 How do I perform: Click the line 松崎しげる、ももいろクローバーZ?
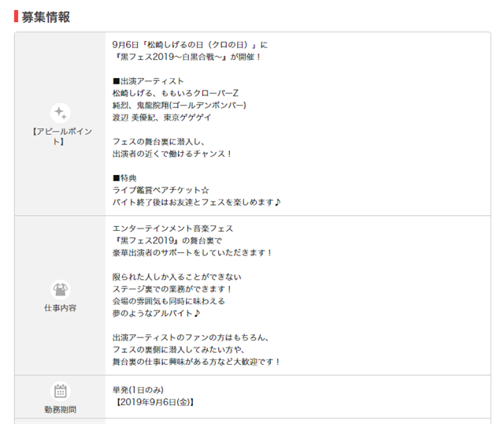(175, 93)
